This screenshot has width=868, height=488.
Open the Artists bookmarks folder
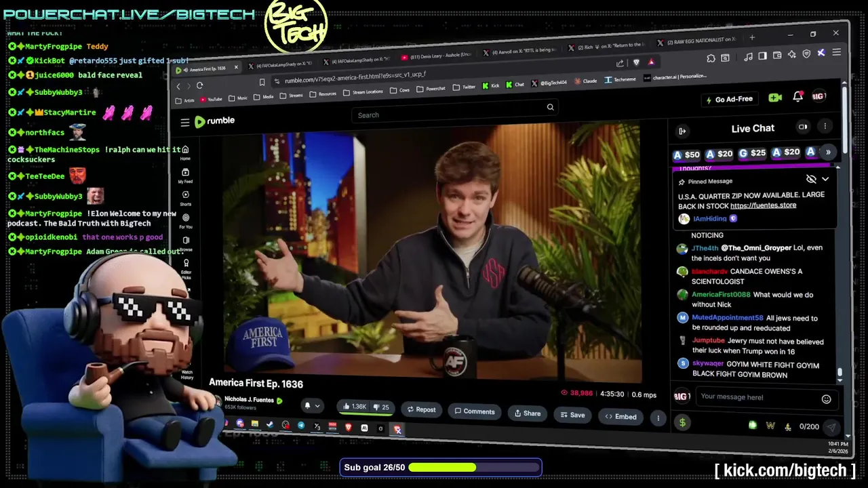pyautogui.click(x=185, y=100)
